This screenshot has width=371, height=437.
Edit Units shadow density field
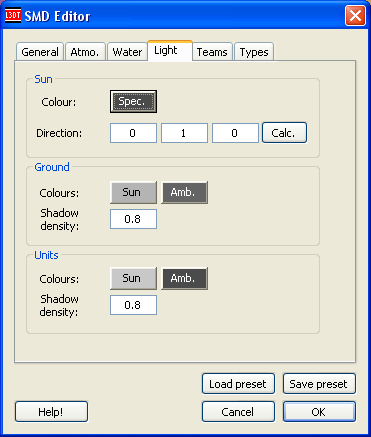(x=133, y=305)
